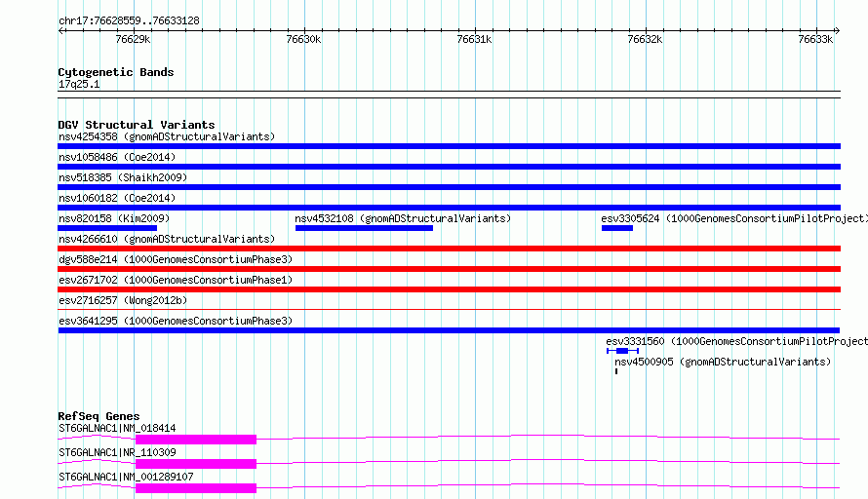Open gene label ST6GALNAC1|NM_018414

coord(117,428)
